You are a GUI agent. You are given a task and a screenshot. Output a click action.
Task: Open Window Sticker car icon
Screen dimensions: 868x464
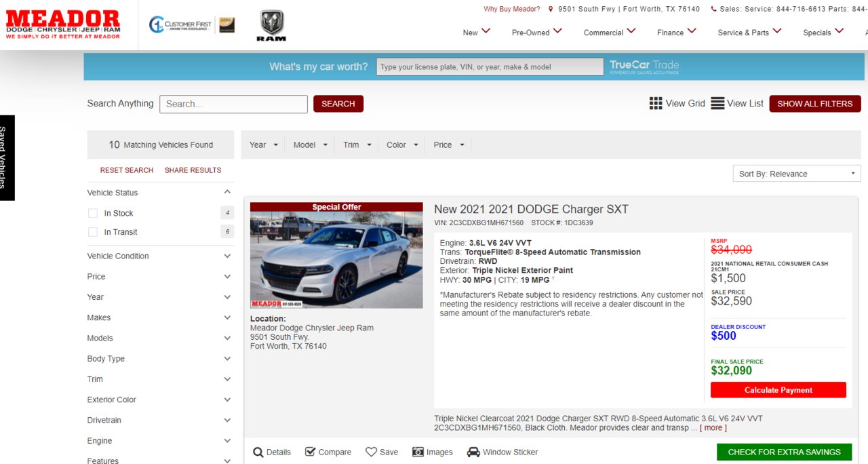[473, 452]
